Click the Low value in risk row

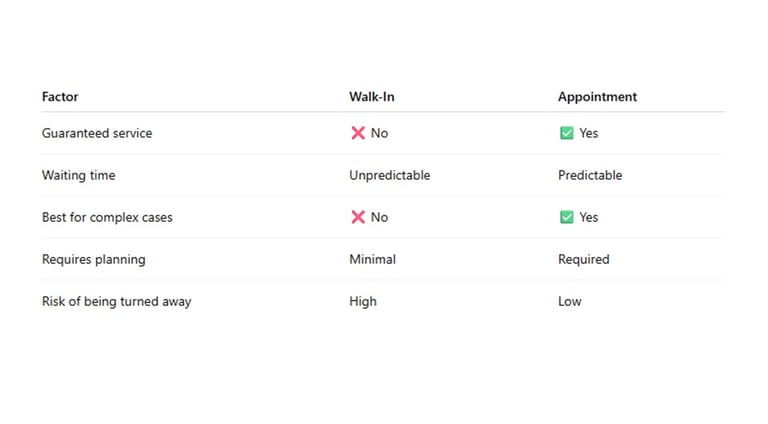tap(569, 301)
